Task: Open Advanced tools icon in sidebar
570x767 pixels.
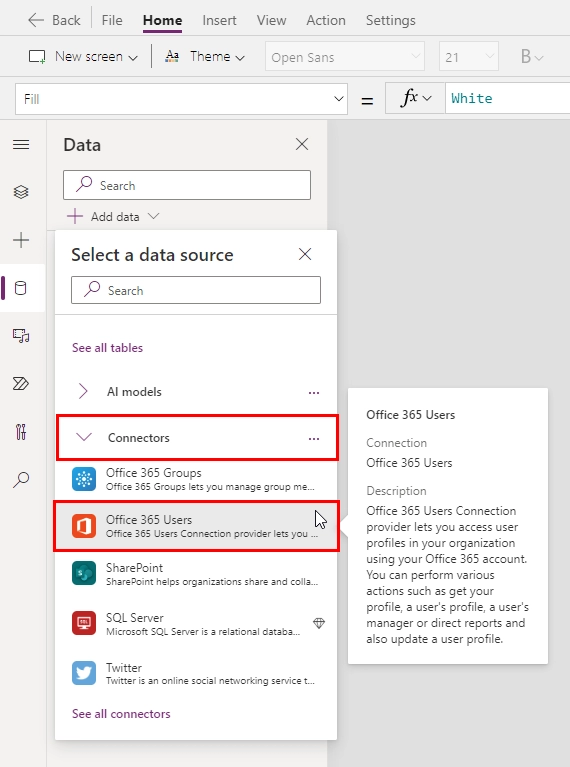Action: point(21,431)
